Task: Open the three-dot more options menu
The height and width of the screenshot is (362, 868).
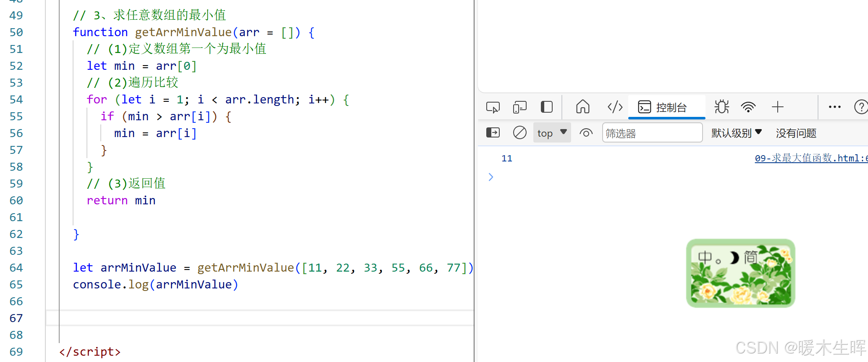Action: [835, 107]
